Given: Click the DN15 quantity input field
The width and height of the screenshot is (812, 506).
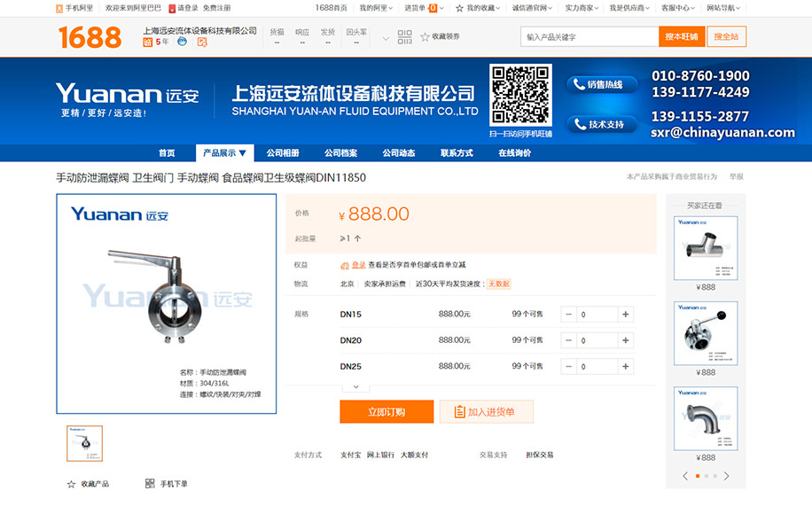Looking at the screenshot, I should (x=597, y=315).
